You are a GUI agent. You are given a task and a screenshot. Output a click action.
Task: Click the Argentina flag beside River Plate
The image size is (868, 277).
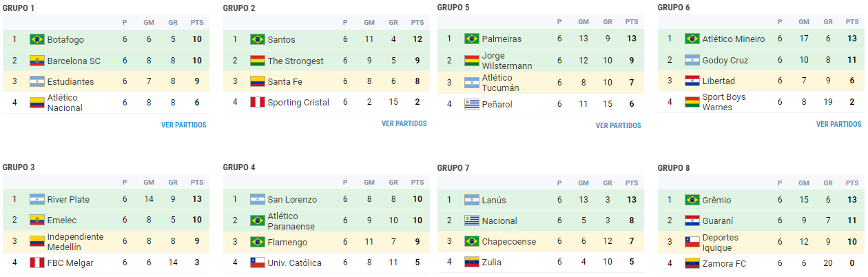coord(37,199)
